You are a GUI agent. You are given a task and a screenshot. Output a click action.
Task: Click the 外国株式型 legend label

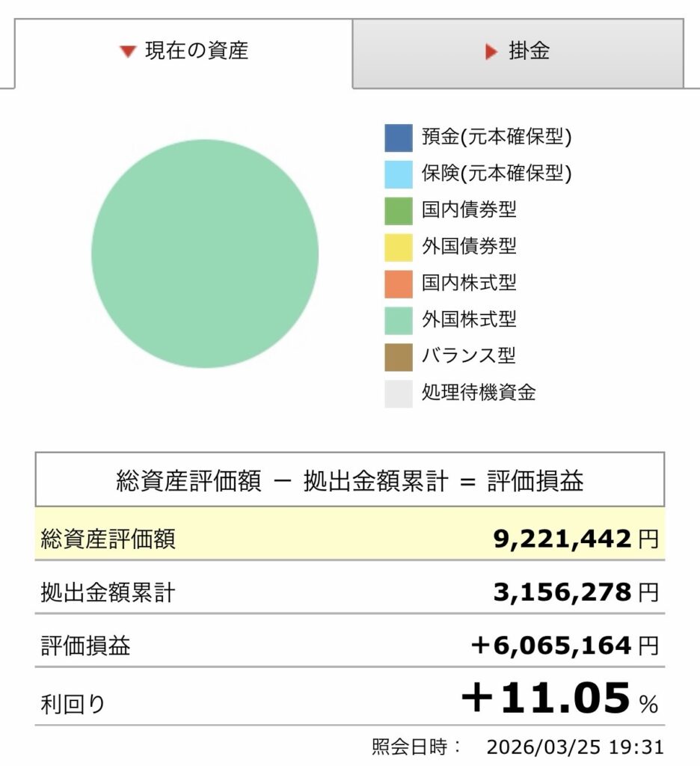(x=469, y=319)
